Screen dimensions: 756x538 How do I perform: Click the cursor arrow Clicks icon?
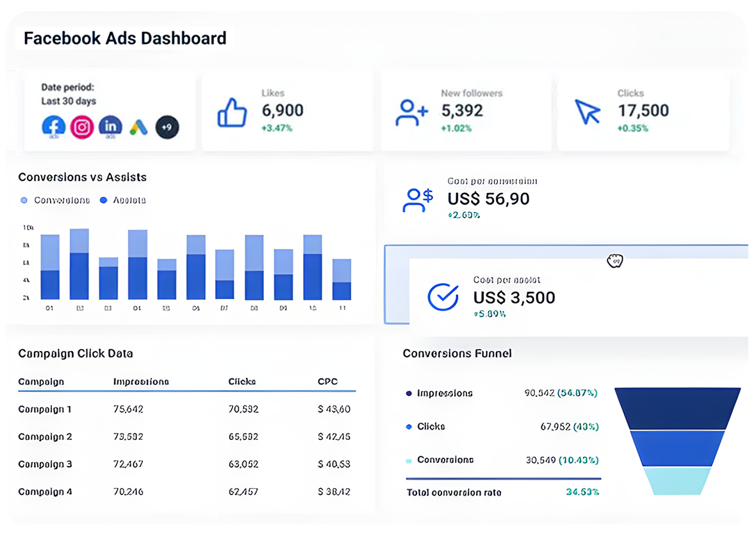(x=587, y=111)
